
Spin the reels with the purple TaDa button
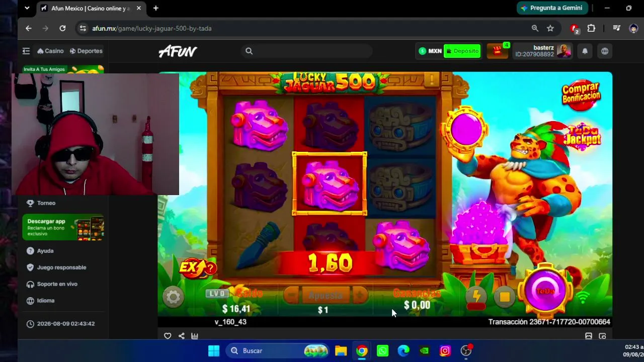pyautogui.click(x=545, y=291)
